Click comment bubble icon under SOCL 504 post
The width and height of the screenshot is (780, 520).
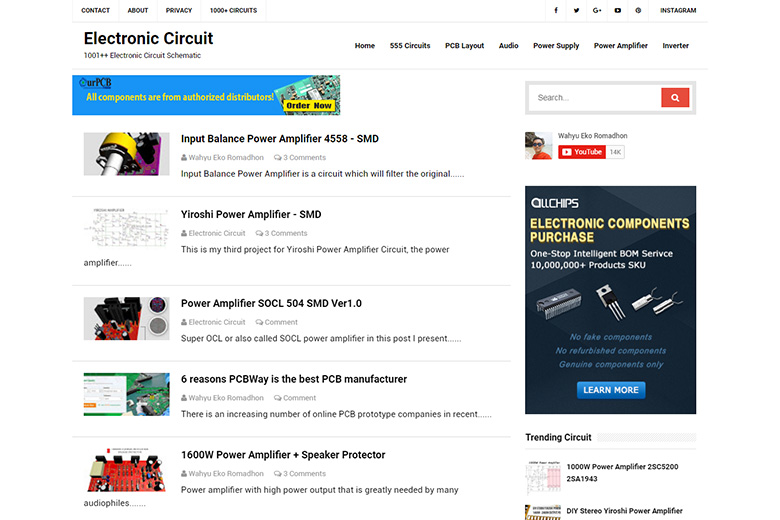259,322
